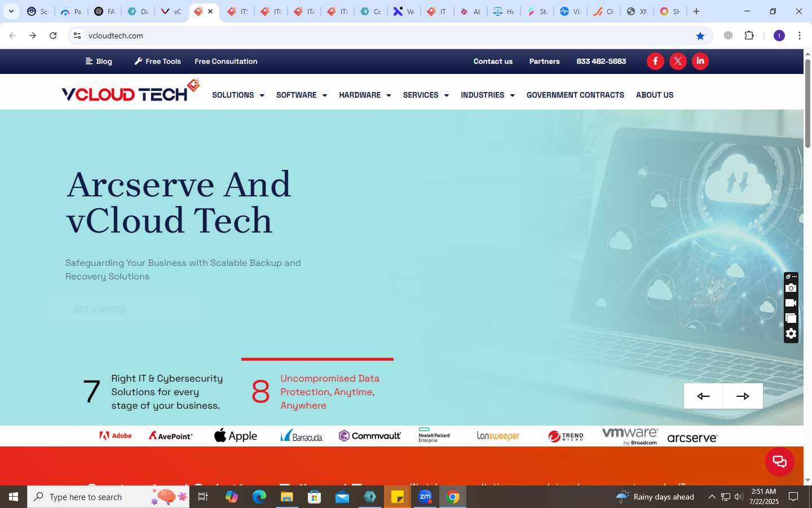Click the Lansweeper partner logo
The image size is (812, 508).
pos(498,436)
